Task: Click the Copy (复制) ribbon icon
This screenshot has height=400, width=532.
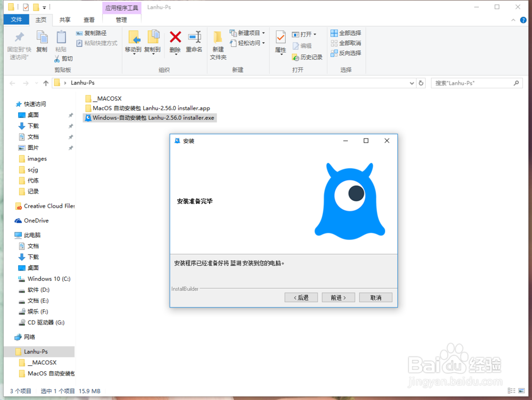Action: (42, 37)
